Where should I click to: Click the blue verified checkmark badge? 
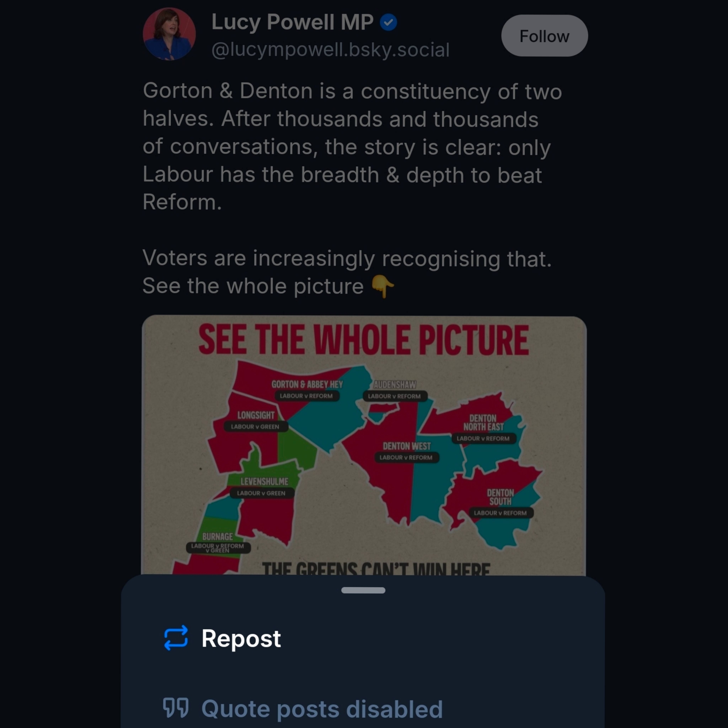388,22
